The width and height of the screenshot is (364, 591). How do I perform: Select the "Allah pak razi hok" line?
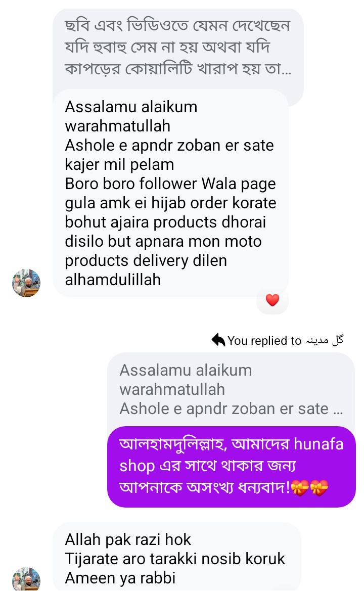128,539
